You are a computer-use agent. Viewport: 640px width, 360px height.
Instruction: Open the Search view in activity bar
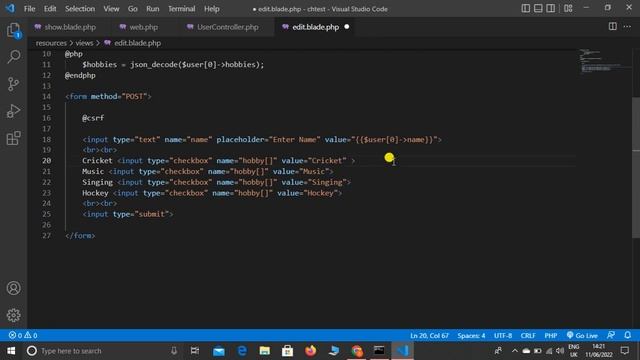[x=13, y=57]
